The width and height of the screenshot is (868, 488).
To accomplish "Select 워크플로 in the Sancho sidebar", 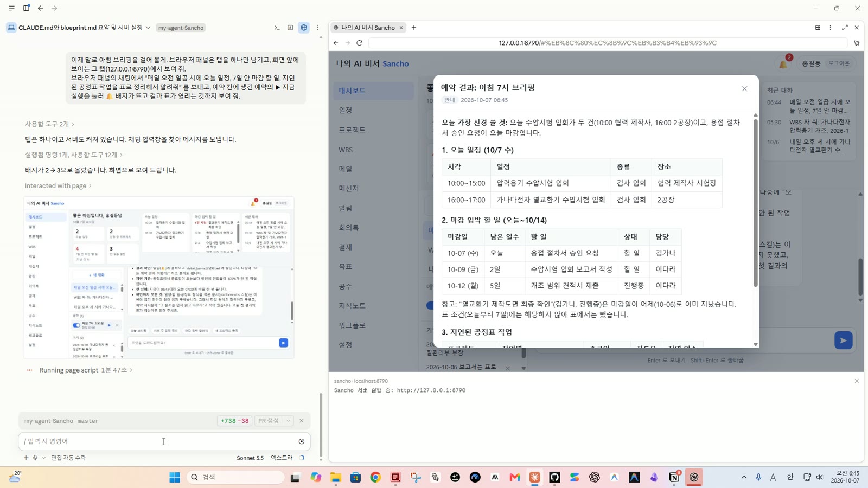I will [373, 325].
